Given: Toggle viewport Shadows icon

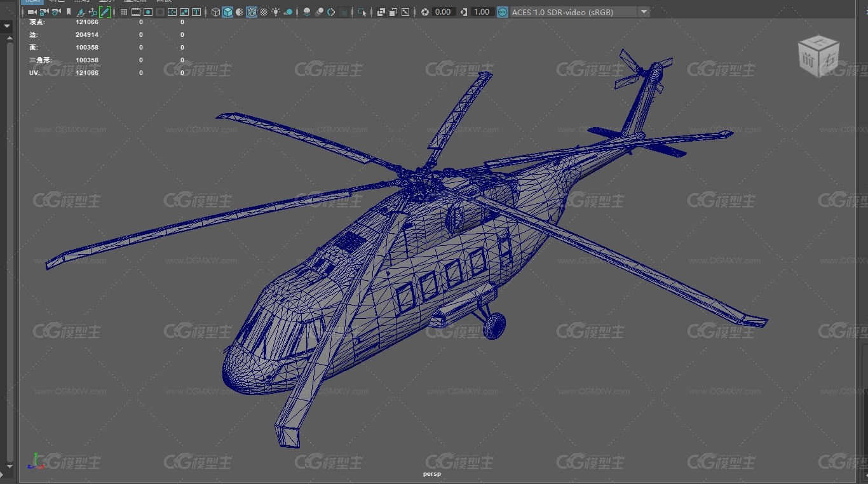Looking at the screenshot, I should pyautogui.click(x=288, y=12).
